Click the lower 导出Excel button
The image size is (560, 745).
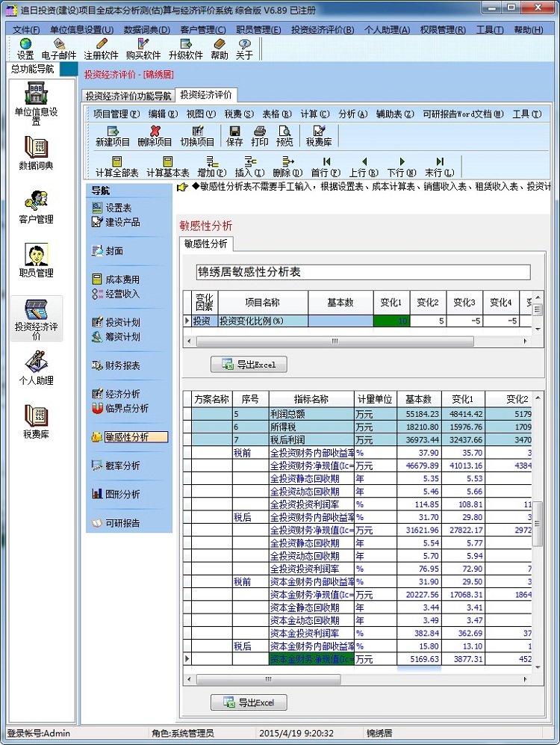pos(249,702)
